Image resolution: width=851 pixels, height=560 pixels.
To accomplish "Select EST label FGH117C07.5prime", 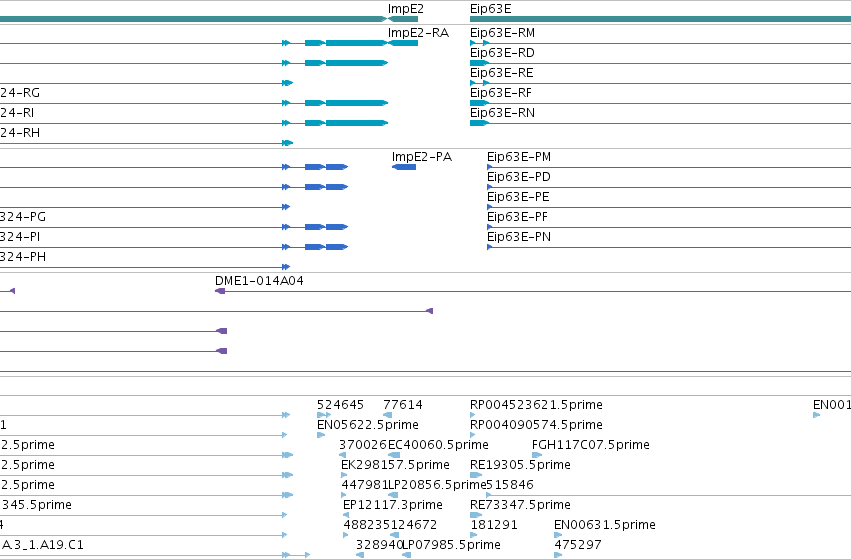I will point(590,446).
